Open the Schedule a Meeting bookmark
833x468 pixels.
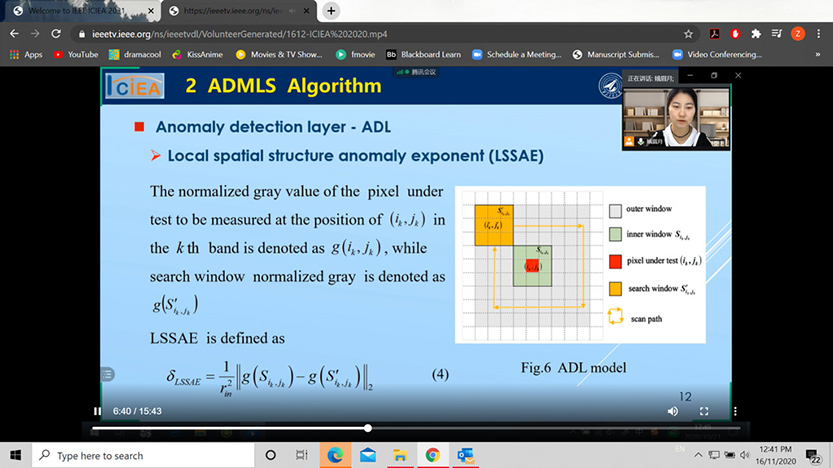(x=517, y=54)
